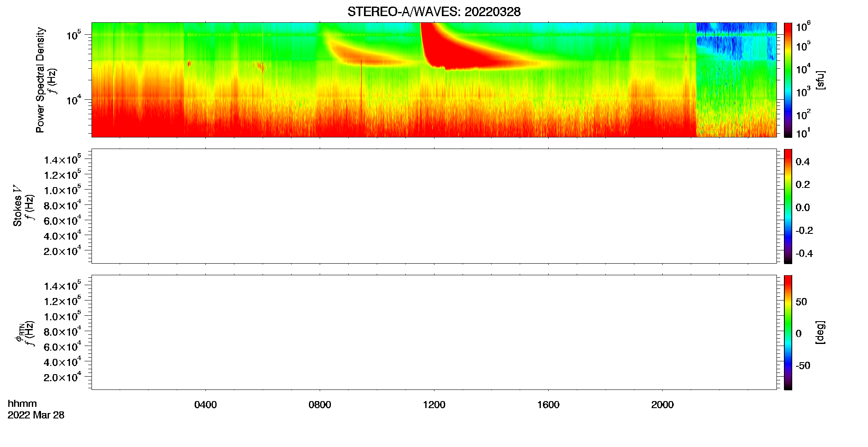Screen dimensions: 868x447
Task: Click the empty phi RTN plot panel
Action: [x=434, y=332]
